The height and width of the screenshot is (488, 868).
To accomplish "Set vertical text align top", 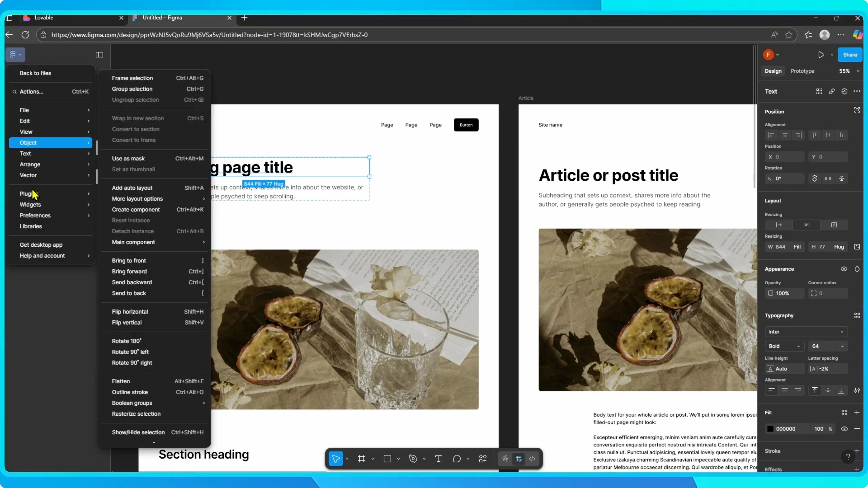I will pos(814,390).
